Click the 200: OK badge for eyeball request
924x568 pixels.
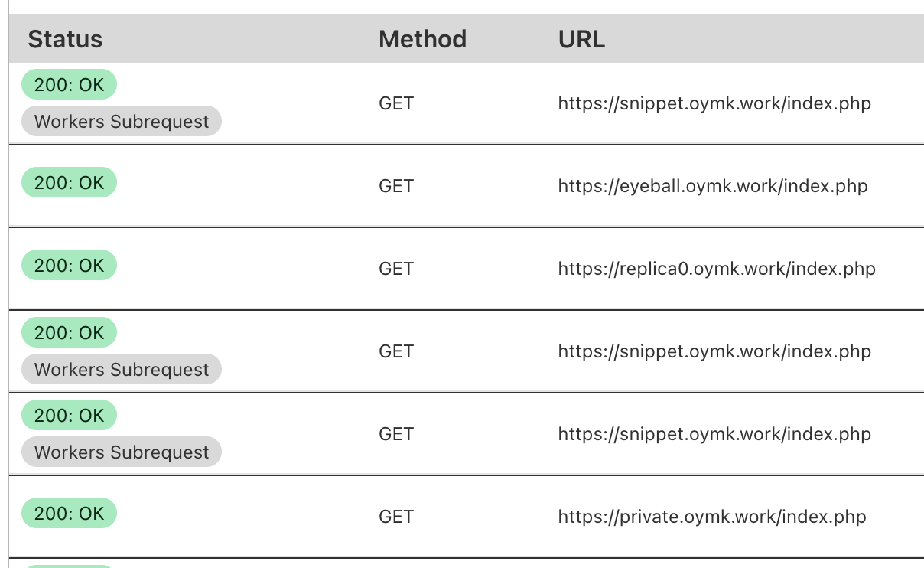[x=69, y=183]
